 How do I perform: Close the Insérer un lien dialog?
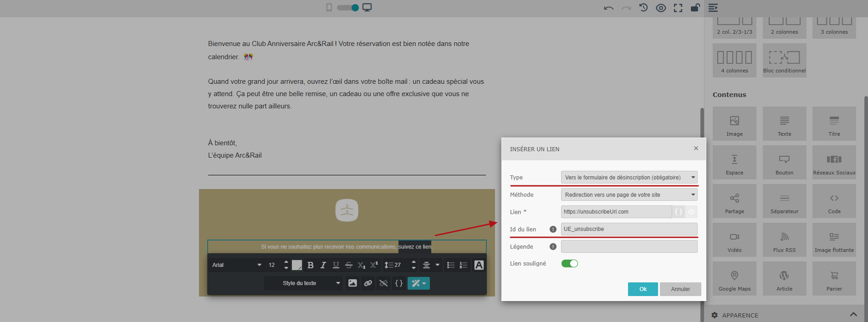pos(696,148)
